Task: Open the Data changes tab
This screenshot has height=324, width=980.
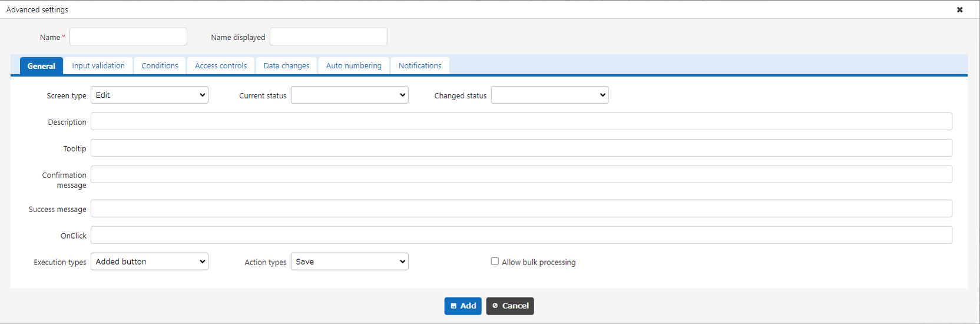Action: click(286, 66)
